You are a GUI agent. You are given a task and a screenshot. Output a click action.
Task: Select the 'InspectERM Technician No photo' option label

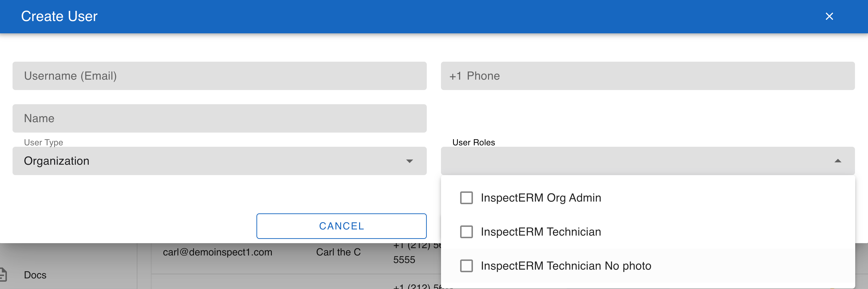tap(566, 266)
